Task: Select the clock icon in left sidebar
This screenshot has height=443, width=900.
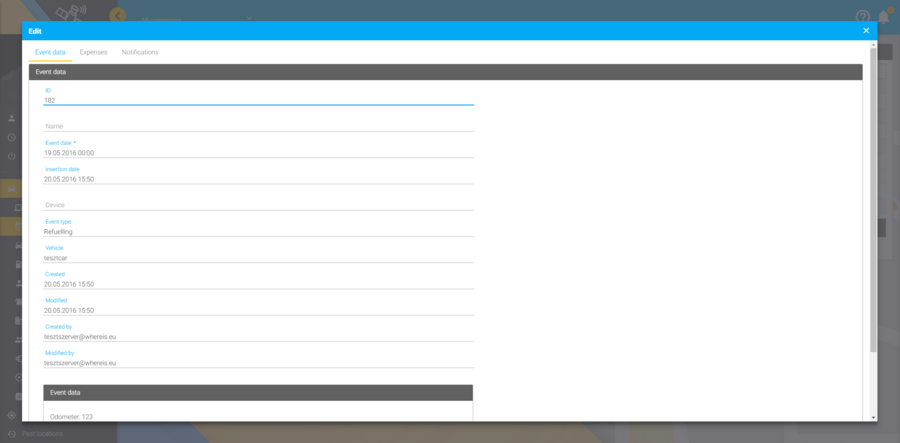Action: click(11, 137)
